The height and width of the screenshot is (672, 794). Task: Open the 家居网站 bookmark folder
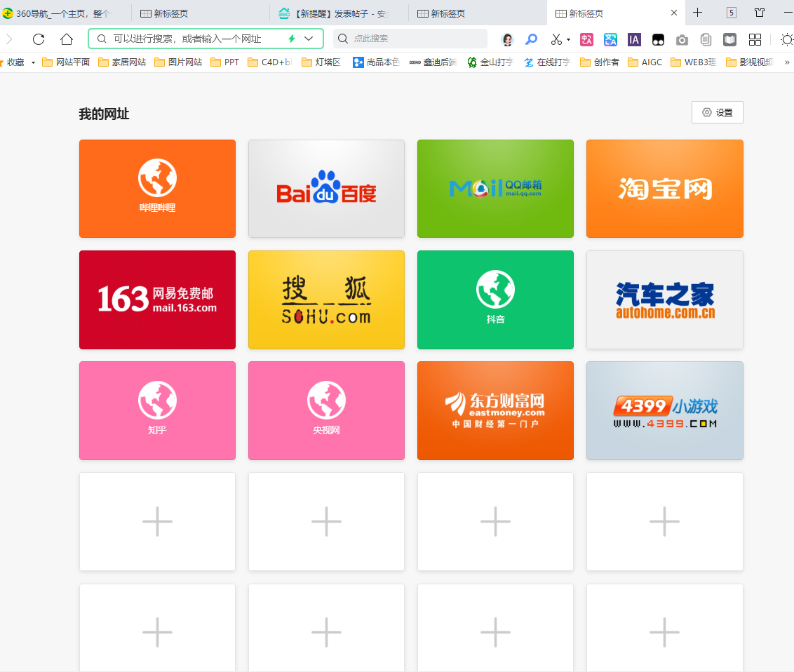122,62
